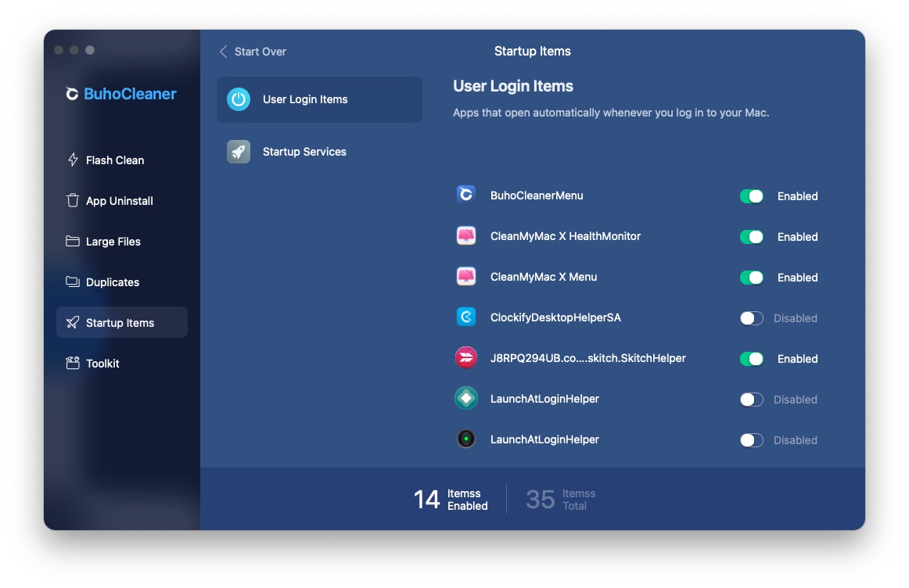Viewport: 909px width, 588px height.
Task: Click the J8RPQ294UB SkitchHelper name
Action: coord(587,358)
